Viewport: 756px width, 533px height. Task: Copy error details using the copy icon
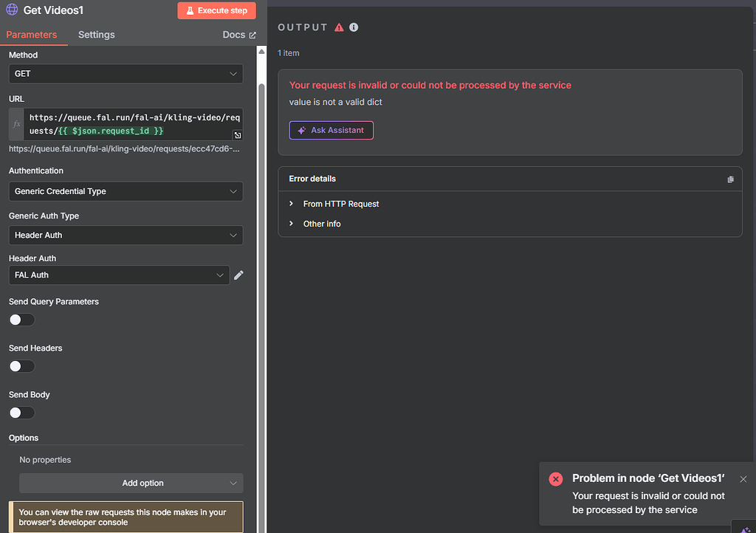(730, 179)
